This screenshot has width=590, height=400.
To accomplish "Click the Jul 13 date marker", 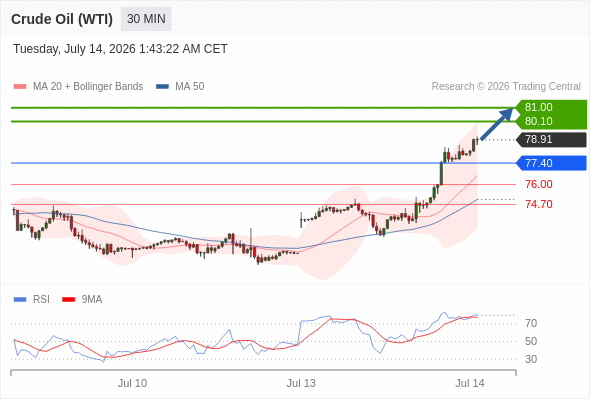I will [301, 383].
